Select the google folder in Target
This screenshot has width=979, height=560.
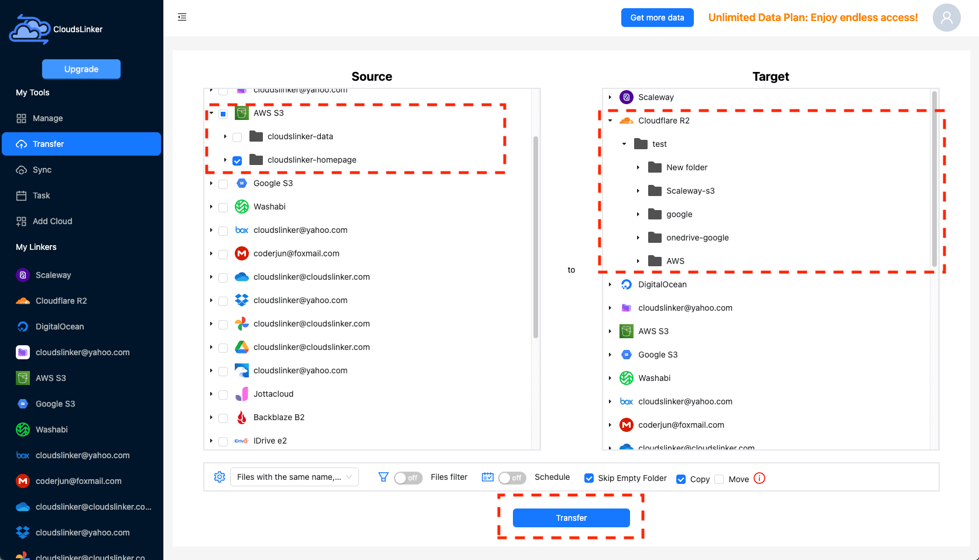(679, 214)
